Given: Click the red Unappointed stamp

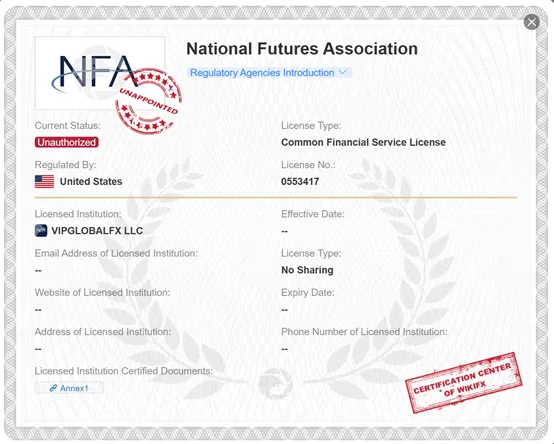Looking at the screenshot, I should 148,100.
